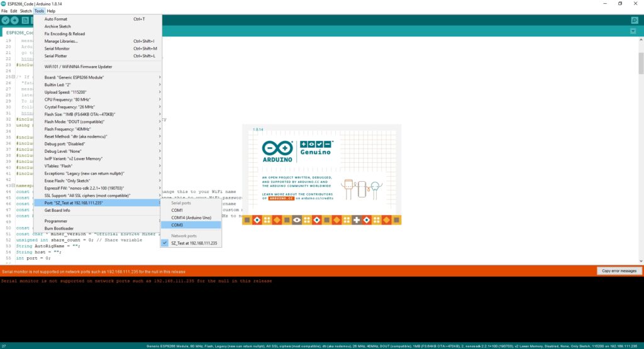This screenshot has height=349, width=644.
Task: Click the editor scroll down arrow
Action: point(641,261)
